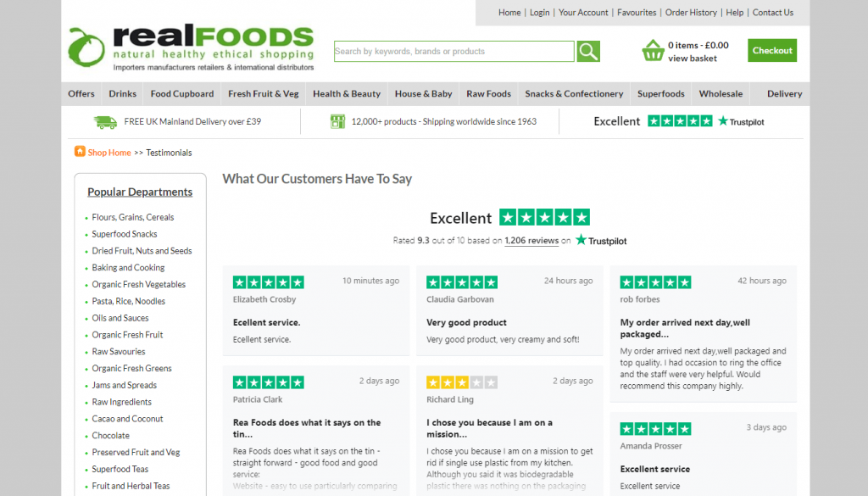
Task: Click the Trustpilot star logo in the banner
Action: pyautogui.click(x=740, y=121)
